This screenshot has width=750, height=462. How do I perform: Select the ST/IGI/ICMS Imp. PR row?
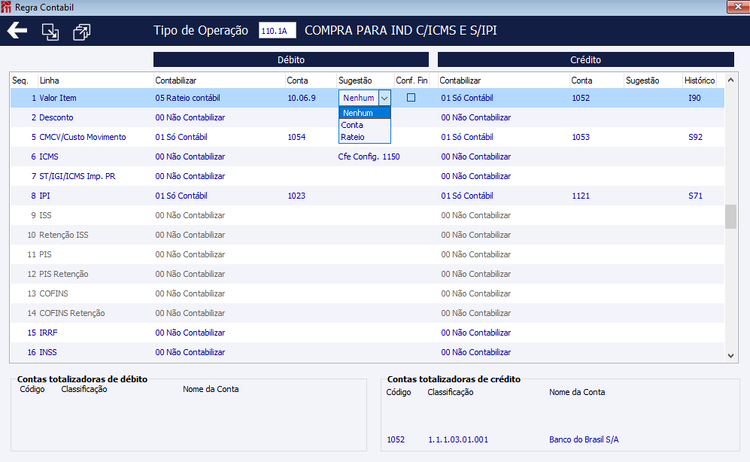pyautogui.click(x=367, y=176)
